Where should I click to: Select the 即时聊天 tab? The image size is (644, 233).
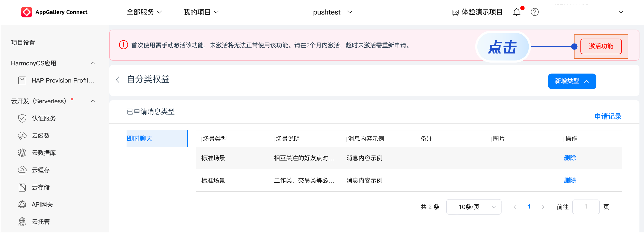click(x=157, y=139)
